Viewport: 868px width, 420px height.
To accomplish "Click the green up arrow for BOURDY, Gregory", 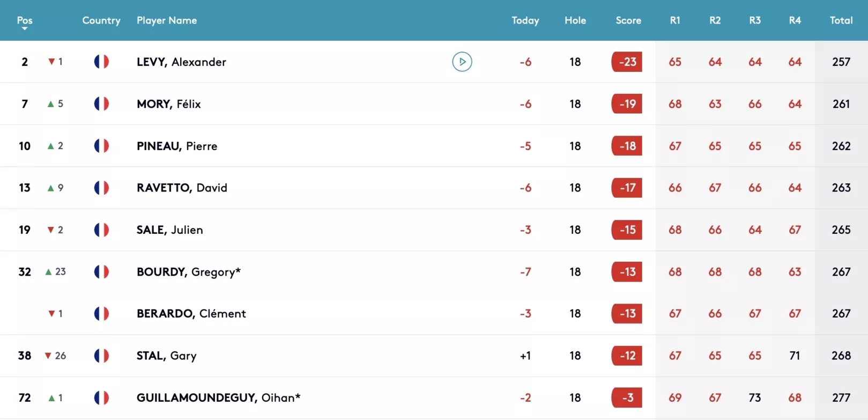I will point(49,272).
